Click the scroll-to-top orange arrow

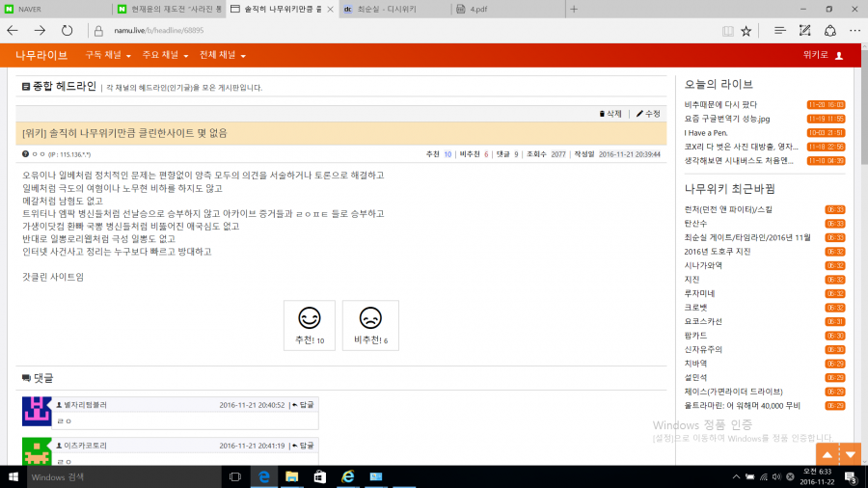click(826, 454)
